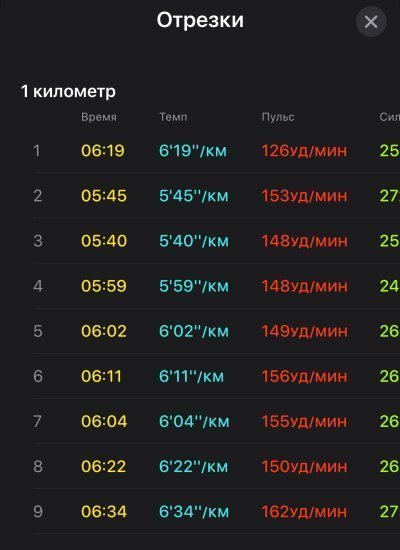Tap row number 5 in splits list
Image resolution: width=400 pixels, height=550 pixels.
tap(38, 331)
